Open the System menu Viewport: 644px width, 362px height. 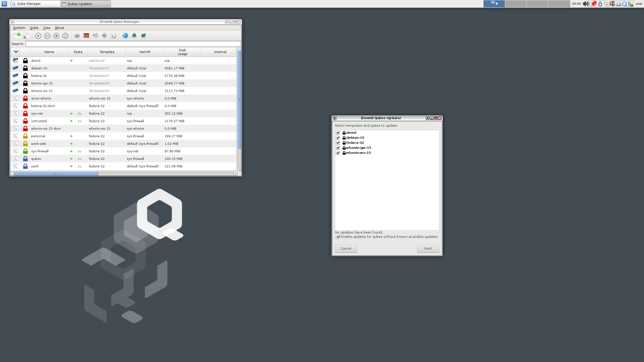point(19,28)
